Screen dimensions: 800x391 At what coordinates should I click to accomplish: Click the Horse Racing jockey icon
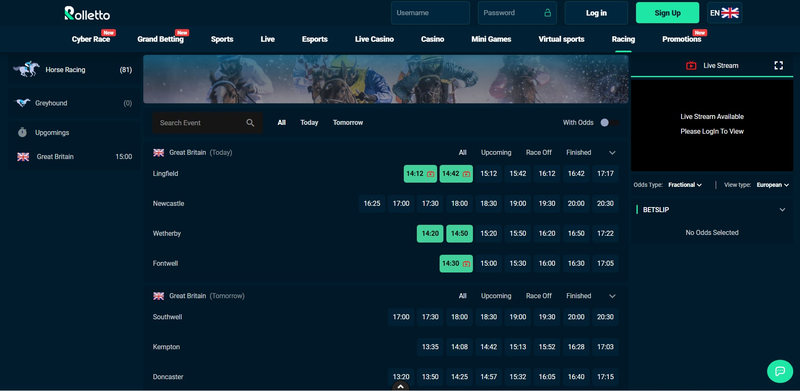click(x=27, y=69)
